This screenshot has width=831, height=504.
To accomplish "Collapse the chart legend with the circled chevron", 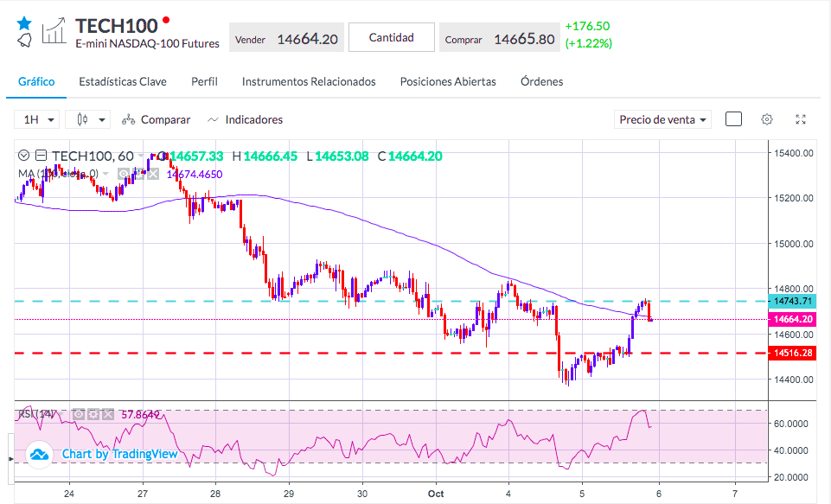I will [23, 156].
